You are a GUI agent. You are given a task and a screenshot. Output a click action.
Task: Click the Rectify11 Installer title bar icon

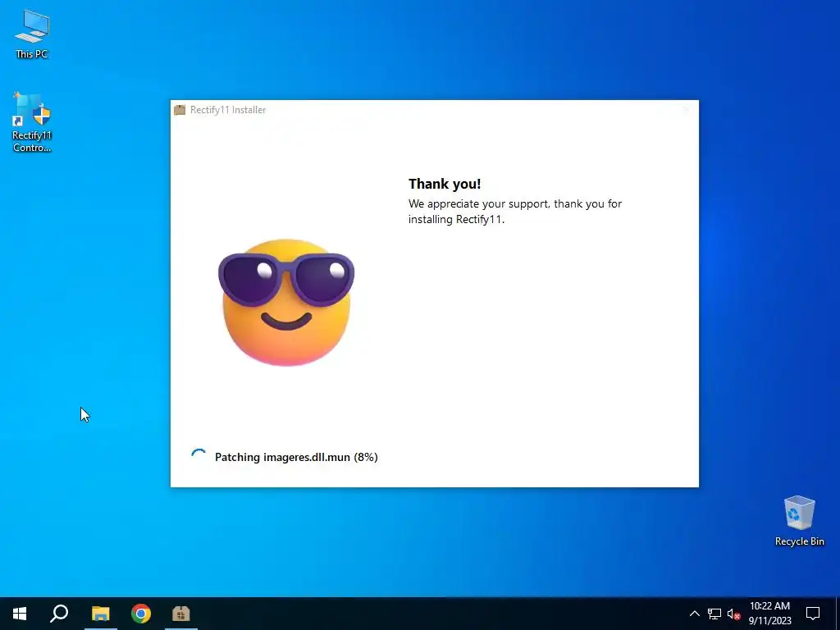[180, 110]
